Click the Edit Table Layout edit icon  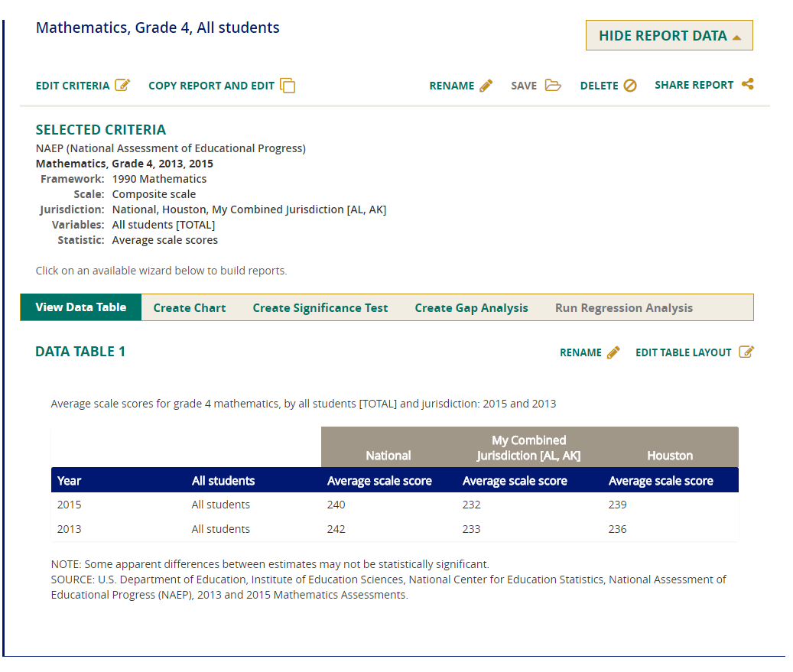[x=746, y=352]
